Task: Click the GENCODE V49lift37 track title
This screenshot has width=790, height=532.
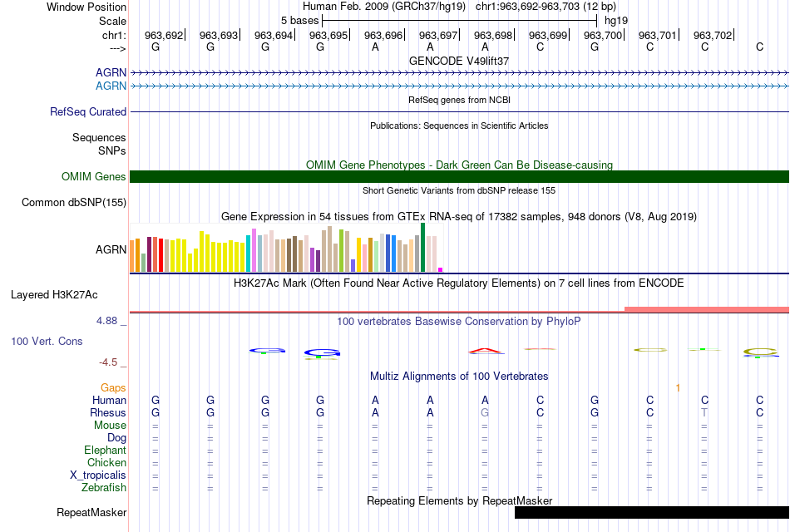Action: [459, 61]
